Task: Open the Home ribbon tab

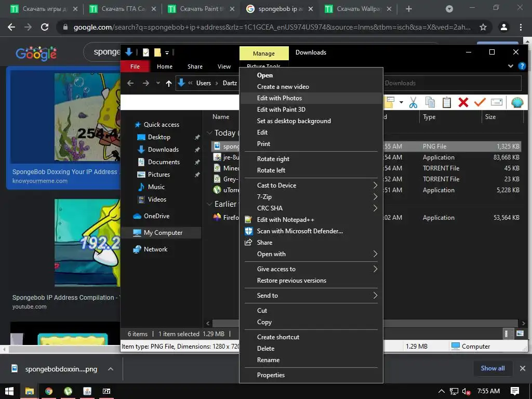Action: point(165,66)
